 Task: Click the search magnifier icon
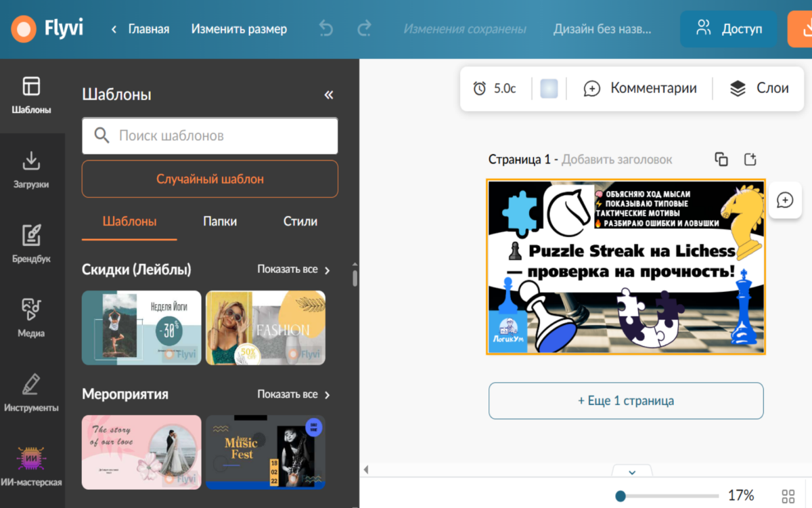coord(102,135)
